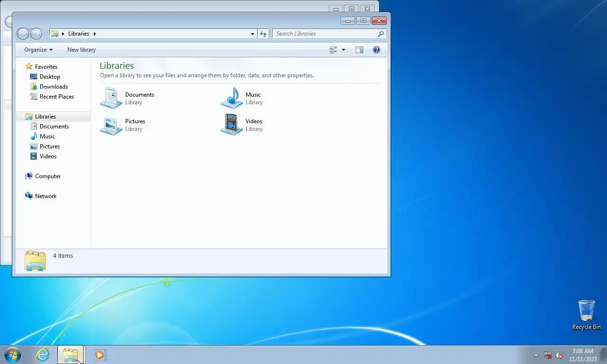The width and height of the screenshot is (607, 364).
Task: Click the New library button
Action: [x=82, y=50]
